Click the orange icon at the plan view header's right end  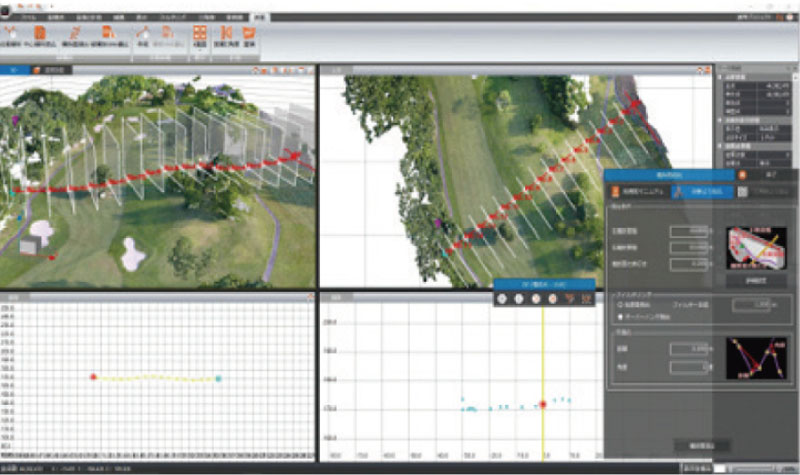[708, 70]
